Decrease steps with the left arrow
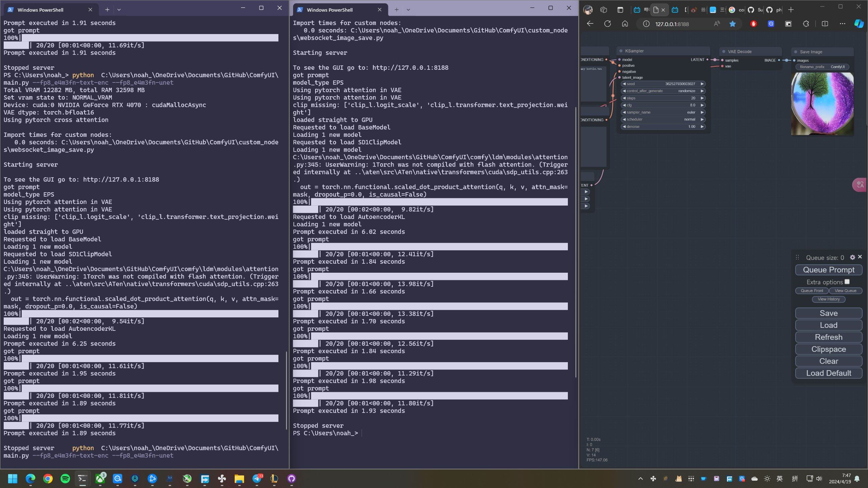The width and height of the screenshot is (868, 488). coord(624,98)
